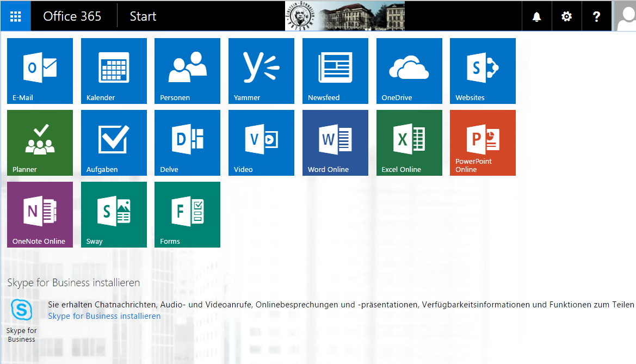
Task: Open the app launcher waffle menu
Action: (x=15, y=16)
